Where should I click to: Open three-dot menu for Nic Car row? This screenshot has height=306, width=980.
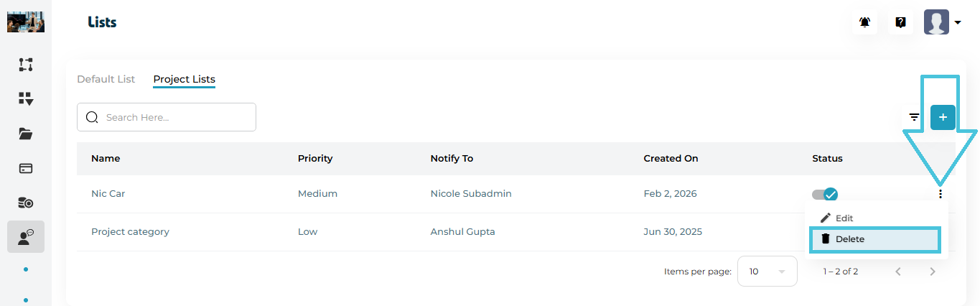[940, 193]
